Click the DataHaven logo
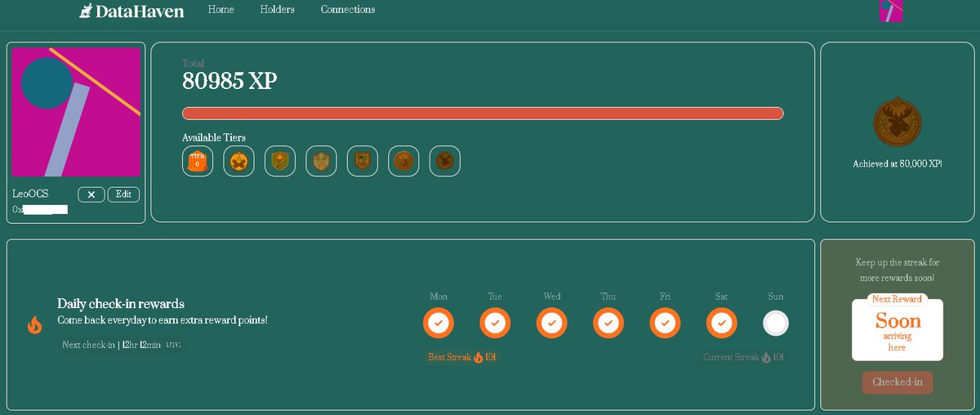980x415 pixels. click(131, 11)
